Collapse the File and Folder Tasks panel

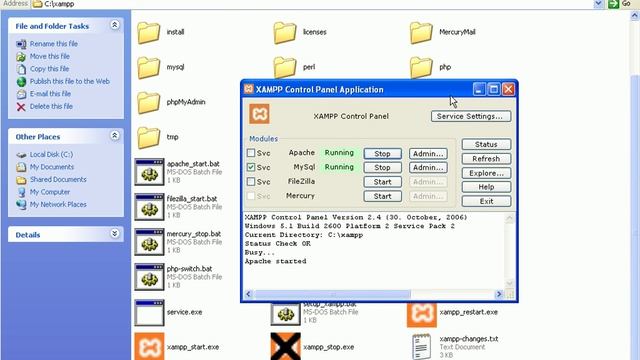(x=115, y=25)
